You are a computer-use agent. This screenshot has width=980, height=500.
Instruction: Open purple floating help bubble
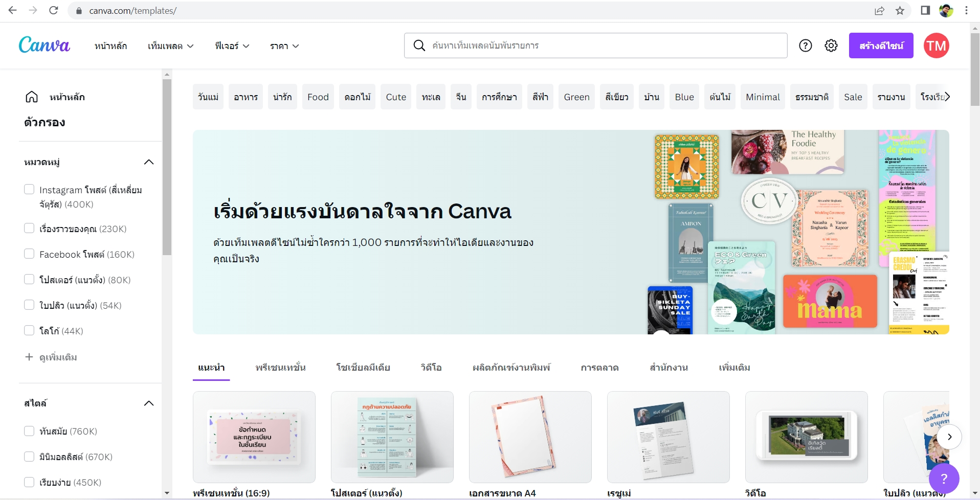(944, 479)
